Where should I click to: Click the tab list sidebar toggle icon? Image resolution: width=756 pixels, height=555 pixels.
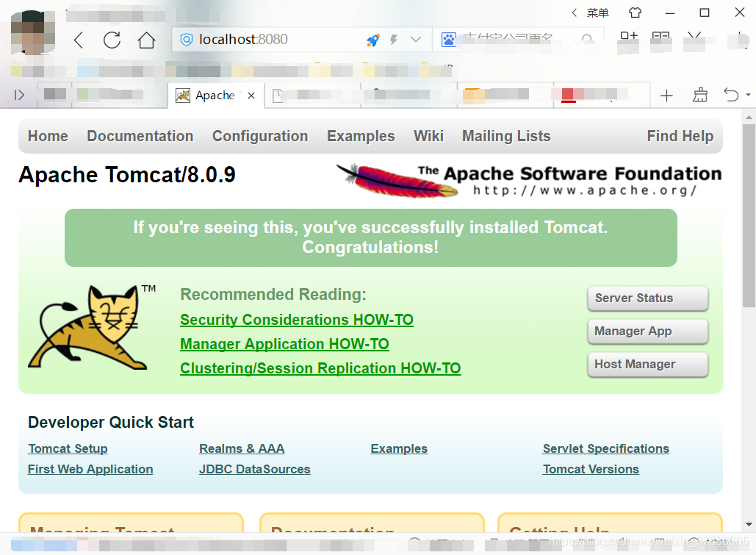(19, 95)
